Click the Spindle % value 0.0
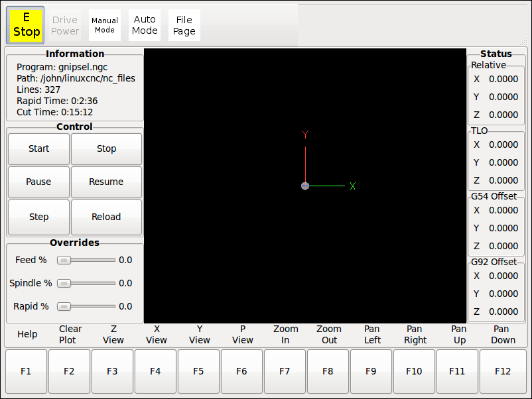Viewport: 532px width, 399px height. click(x=125, y=283)
